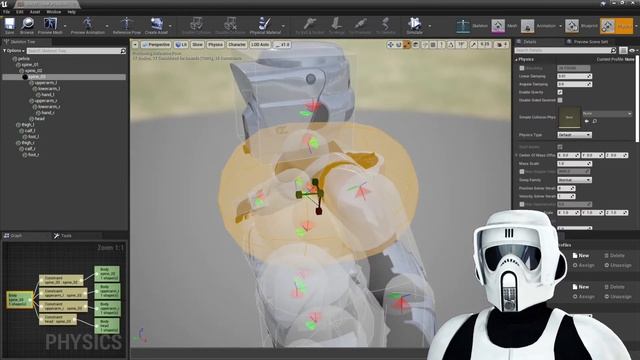Click the Browse toolbar icon
This screenshot has height=360, width=640.
coord(27,24)
